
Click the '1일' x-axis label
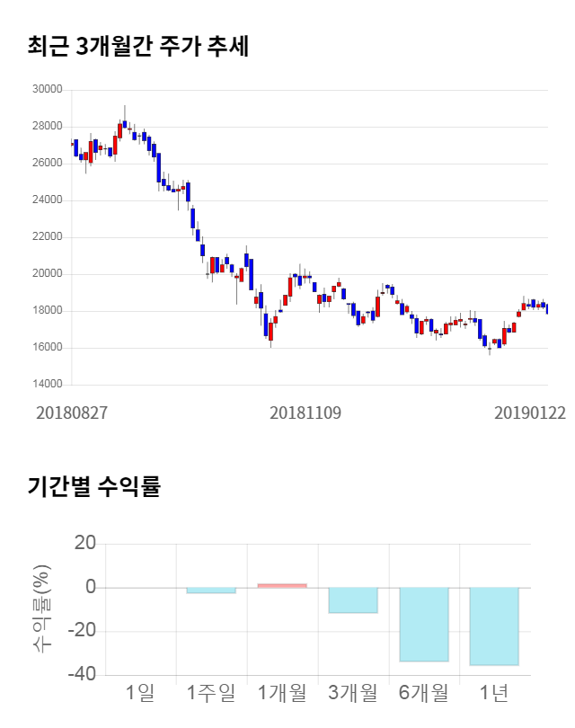click(141, 693)
